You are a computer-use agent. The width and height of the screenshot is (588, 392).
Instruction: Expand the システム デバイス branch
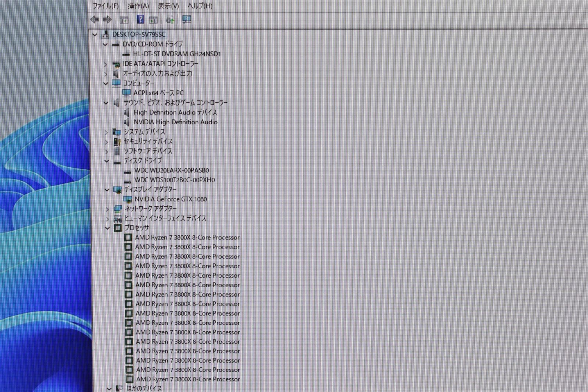click(x=106, y=132)
